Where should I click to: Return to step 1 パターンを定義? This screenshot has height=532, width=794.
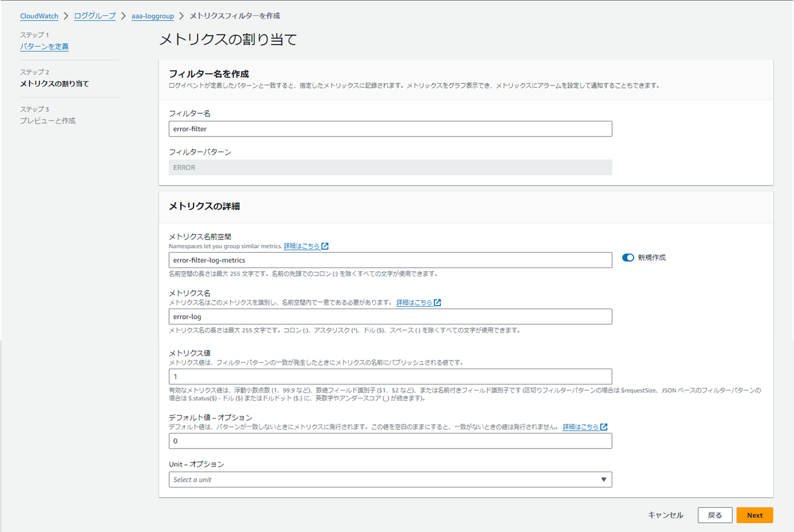pos(44,46)
